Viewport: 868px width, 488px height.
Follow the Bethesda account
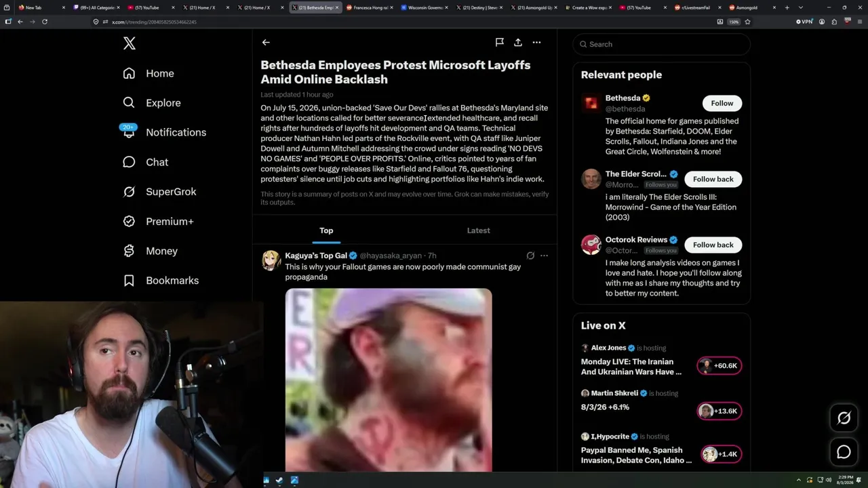(722, 103)
